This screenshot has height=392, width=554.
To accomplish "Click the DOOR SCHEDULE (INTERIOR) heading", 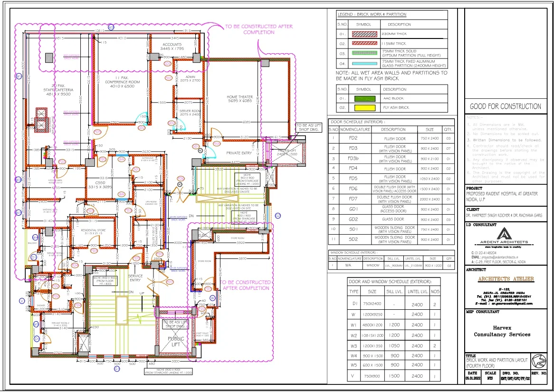I will pos(357,122).
